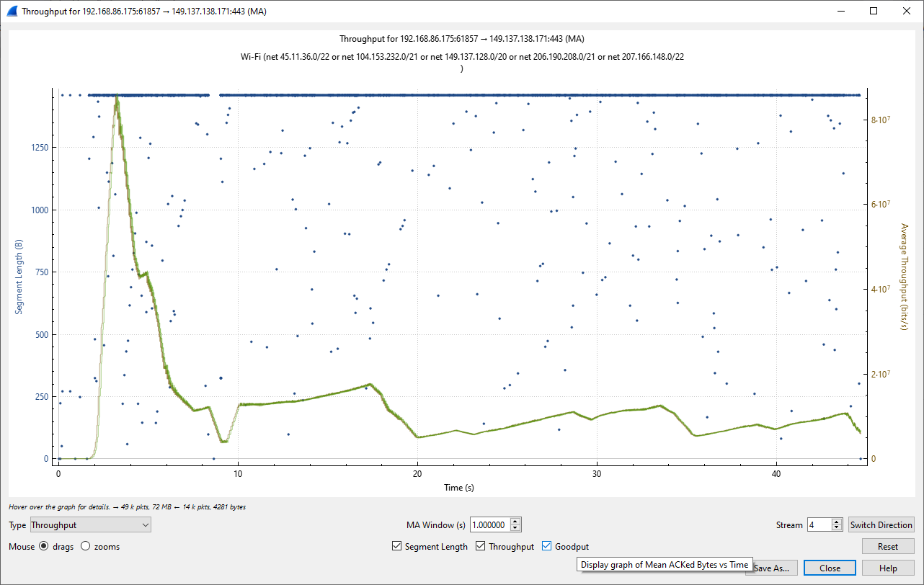924x585 pixels.
Task: Increment the Stream number with up arrow
Action: [836, 522]
